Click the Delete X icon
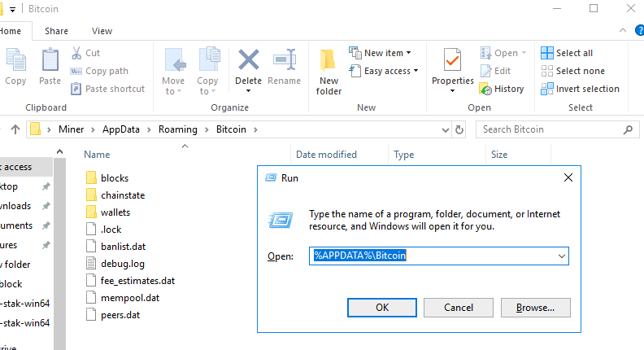The width and height of the screenshot is (644, 350). point(249,60)
